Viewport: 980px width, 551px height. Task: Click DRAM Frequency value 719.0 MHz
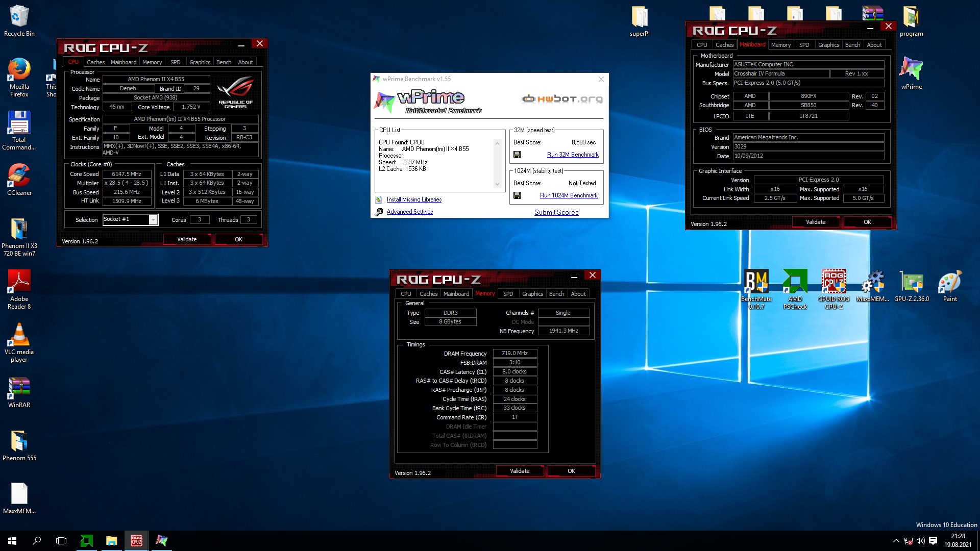point(514,353)
